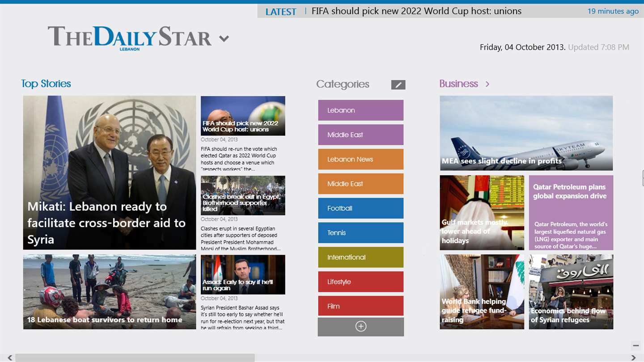Open the edition dropdown beside The Daily Star logo
The image size is (644, 362).
tap(224, 38)
